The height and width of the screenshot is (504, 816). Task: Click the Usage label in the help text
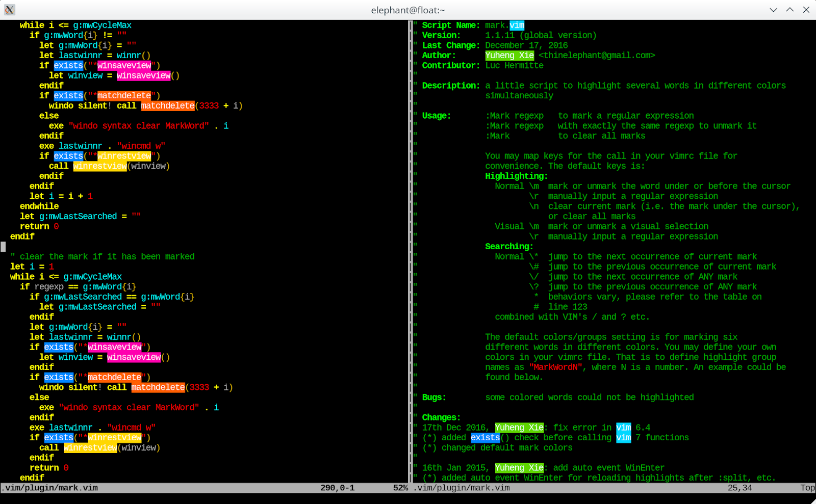tap(435, 116)
